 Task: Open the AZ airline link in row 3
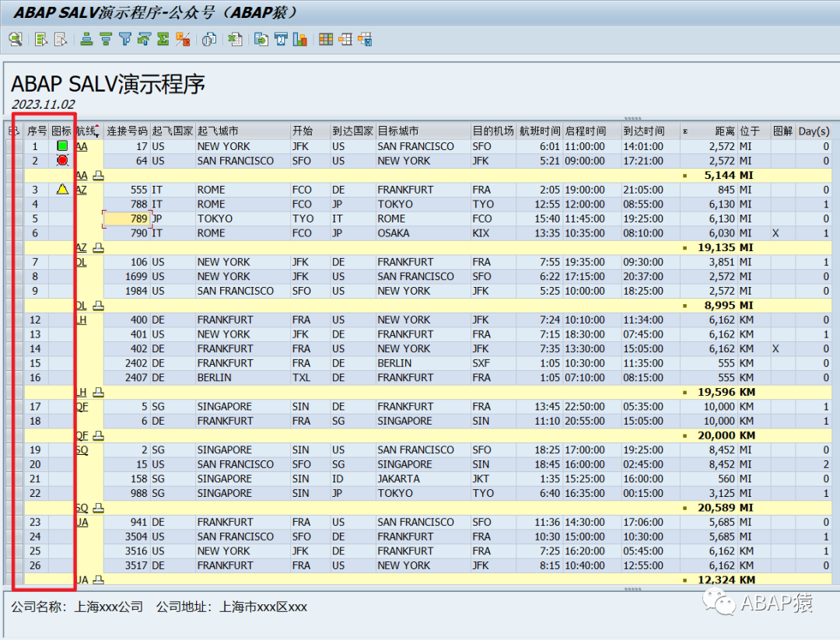(81, 190)
